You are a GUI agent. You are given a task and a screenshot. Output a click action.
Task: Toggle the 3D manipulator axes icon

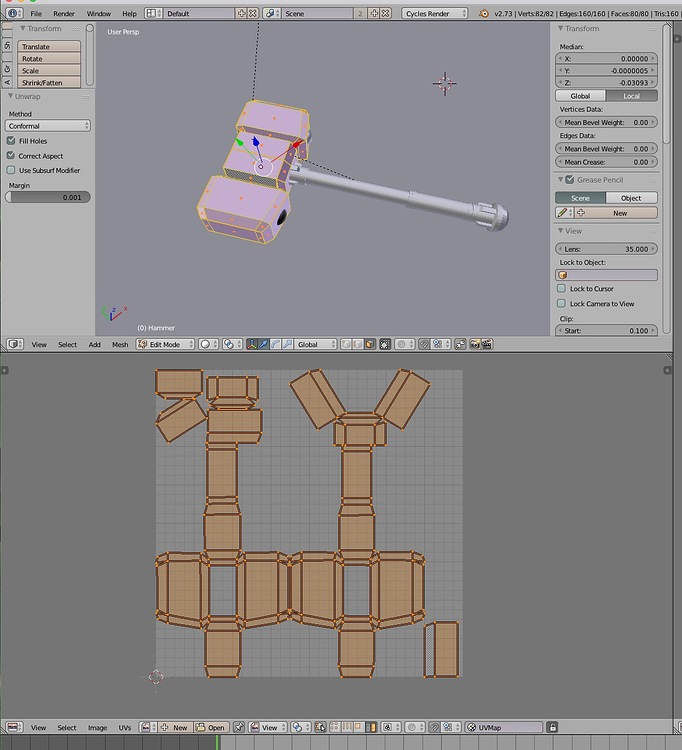(252, 344)
